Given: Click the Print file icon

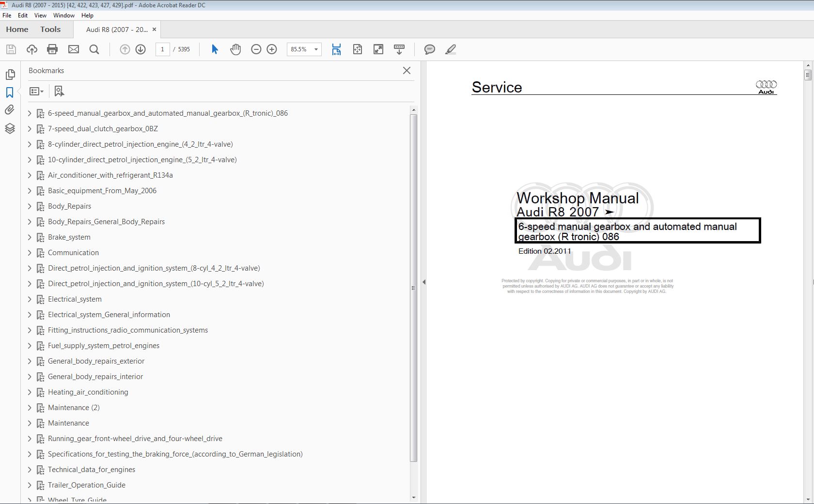Looking at the screenshot, I should point(52,49).
